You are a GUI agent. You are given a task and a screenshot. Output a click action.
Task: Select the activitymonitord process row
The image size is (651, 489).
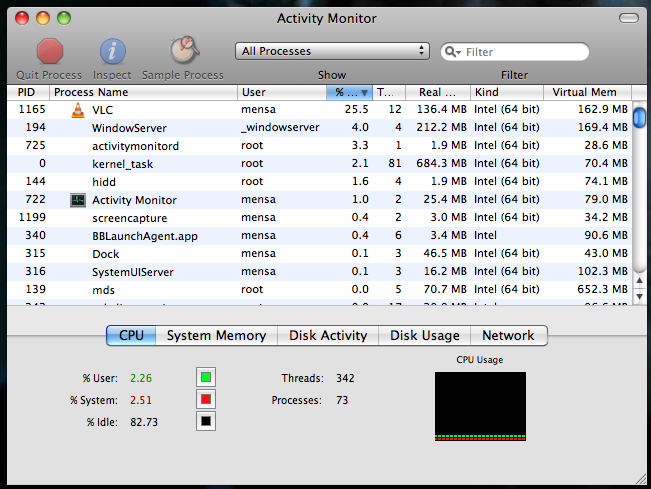coord(320,146)
